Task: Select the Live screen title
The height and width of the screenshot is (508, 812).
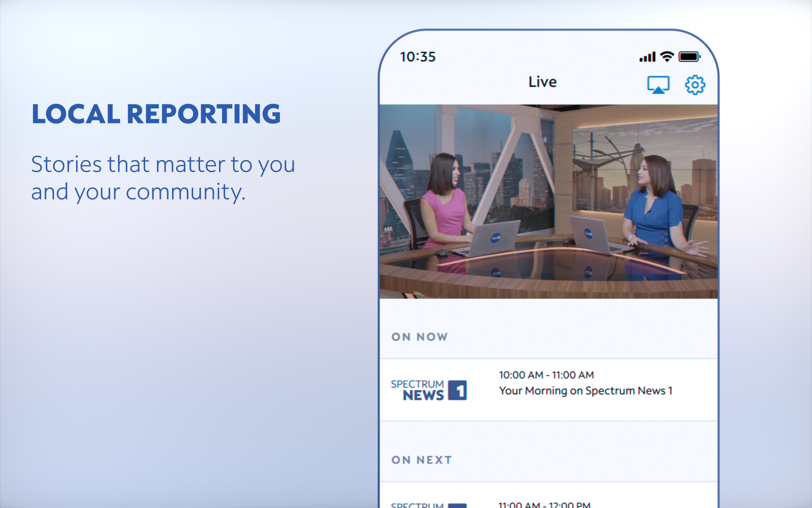Action: pyautogui.click(x=543, y=82)
